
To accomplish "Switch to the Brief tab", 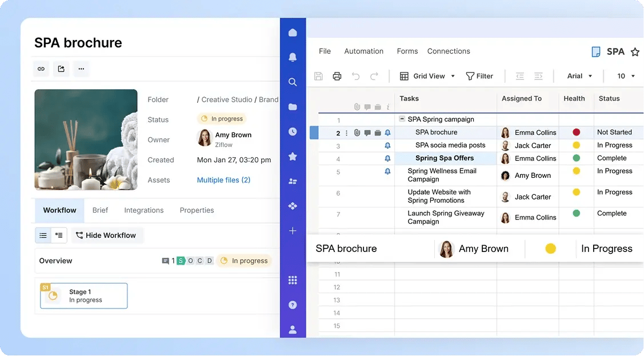I will pos(100,210).
